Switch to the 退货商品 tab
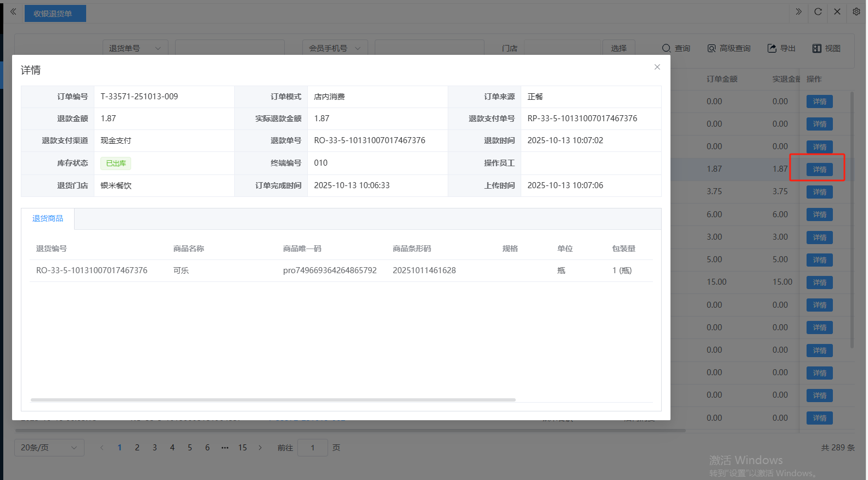This screenshot has height=480, width=868. 48,218
